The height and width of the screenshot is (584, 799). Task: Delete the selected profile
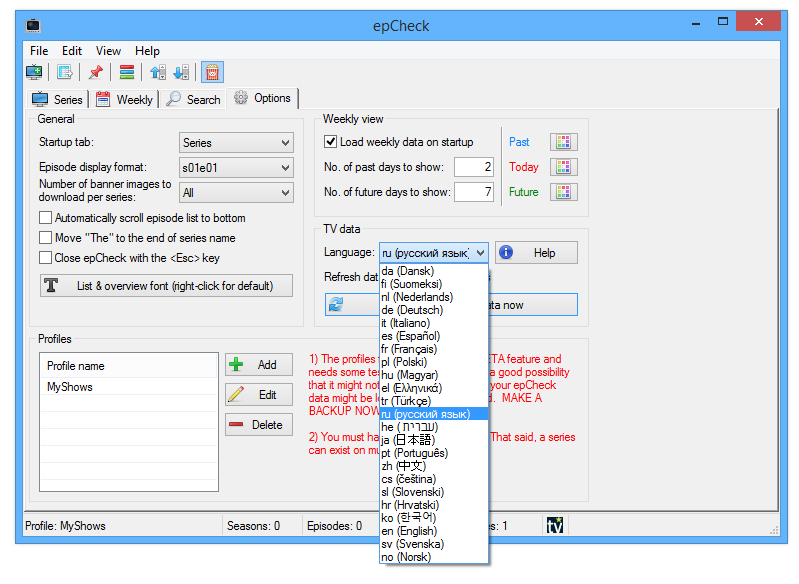pos(259,424)
